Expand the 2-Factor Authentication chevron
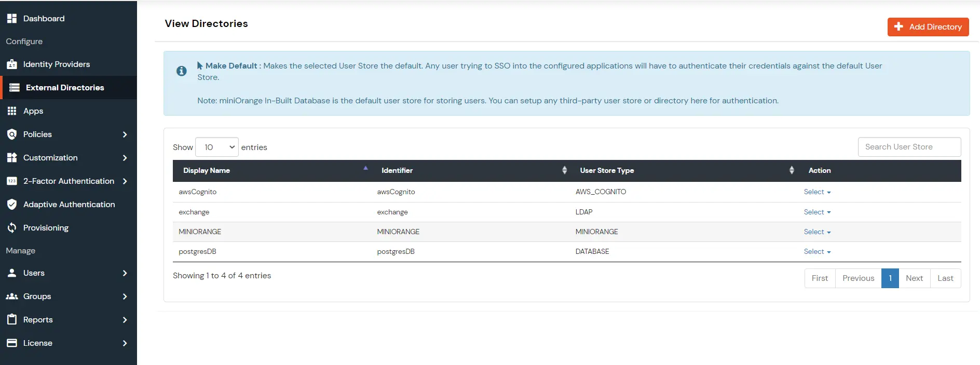 pyautogui.click(x=125, y=181)
